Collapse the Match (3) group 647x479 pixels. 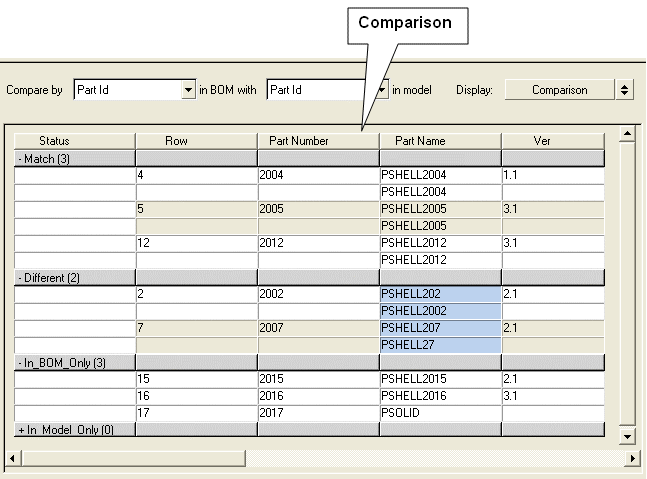pyautogui.click(x=20, y=159)
